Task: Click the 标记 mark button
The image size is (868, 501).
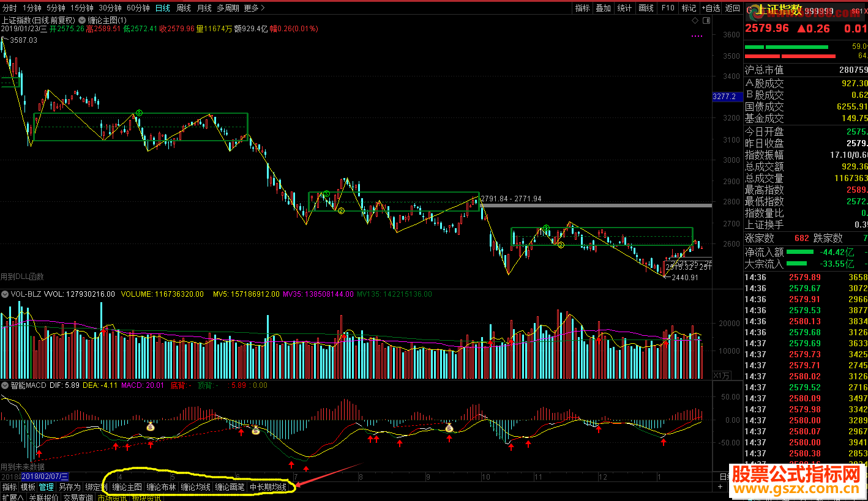Action: pos(689,8)
